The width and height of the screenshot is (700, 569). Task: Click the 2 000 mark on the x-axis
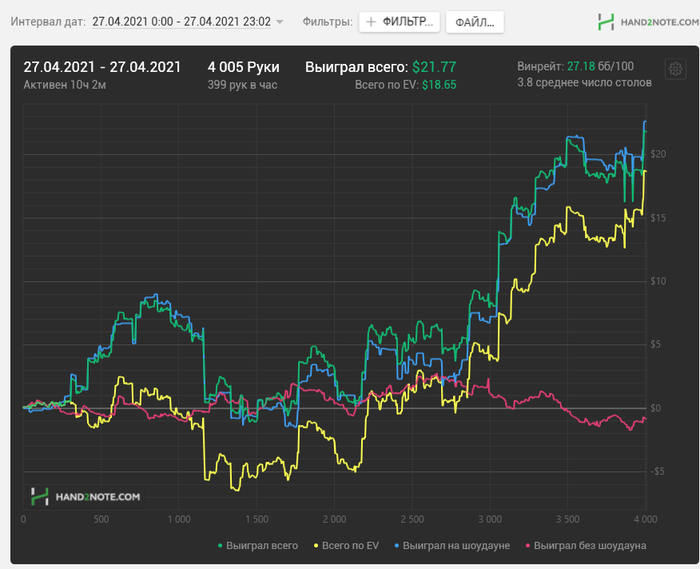pos(334,519)
